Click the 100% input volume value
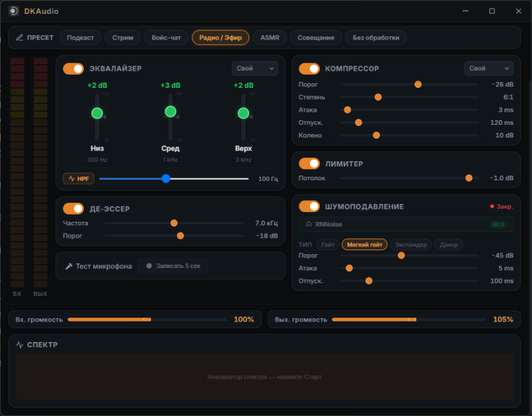The height and width of the screenshot is (416, 532). pyautogui.click(x=244, y=320)
